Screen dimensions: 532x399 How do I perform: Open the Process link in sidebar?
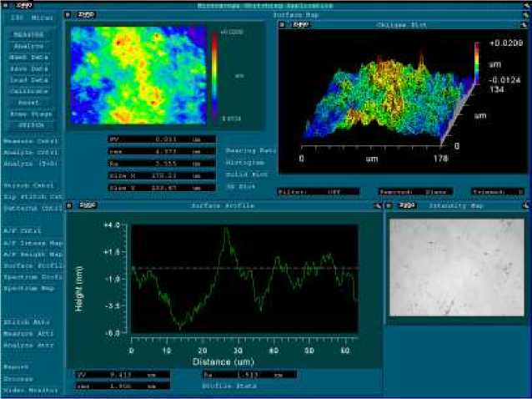(x=18, y=379)
